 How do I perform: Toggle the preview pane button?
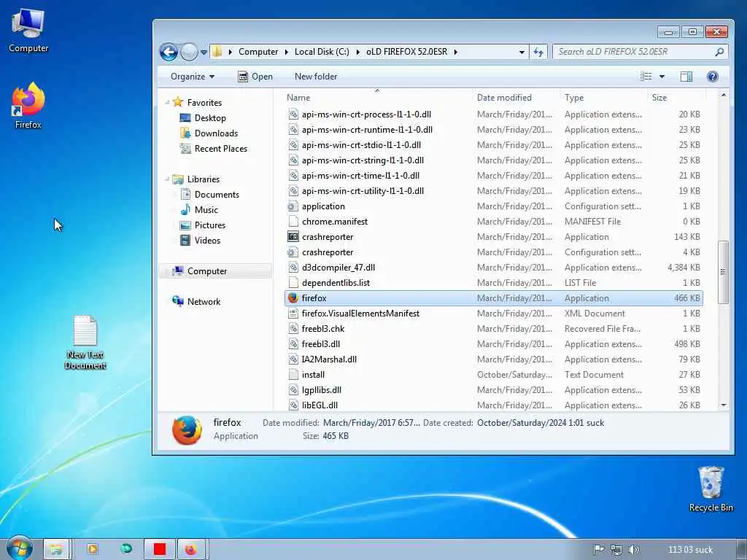coord(686,77)
